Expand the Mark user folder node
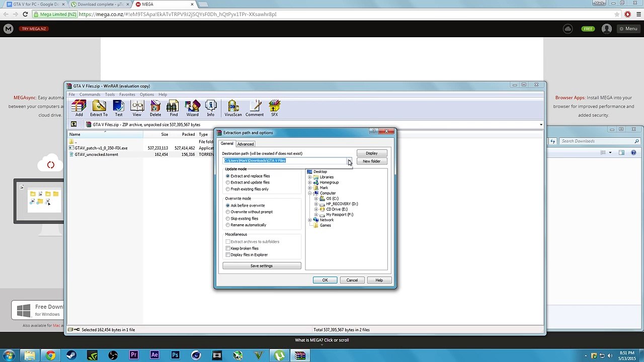The width and height of the screenshot is (644, 362). click(x=310, y=188)
